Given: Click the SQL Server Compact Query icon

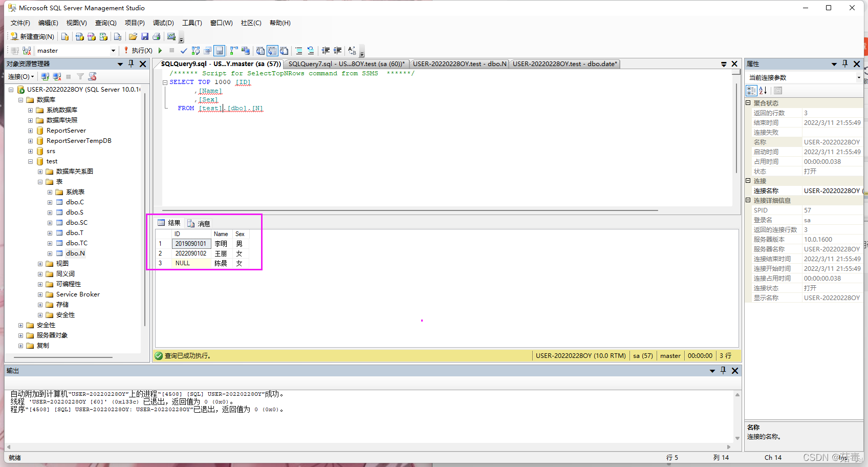Looking at the screenshot, I should (x=118, y=36).
